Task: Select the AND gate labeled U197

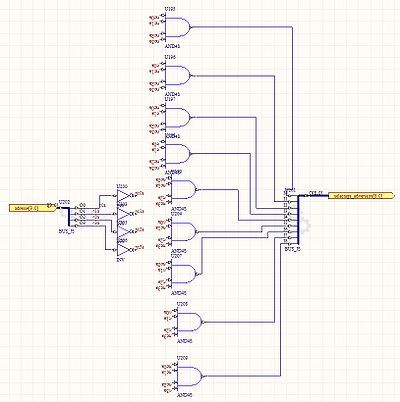Action: click(x=178, y=117)
